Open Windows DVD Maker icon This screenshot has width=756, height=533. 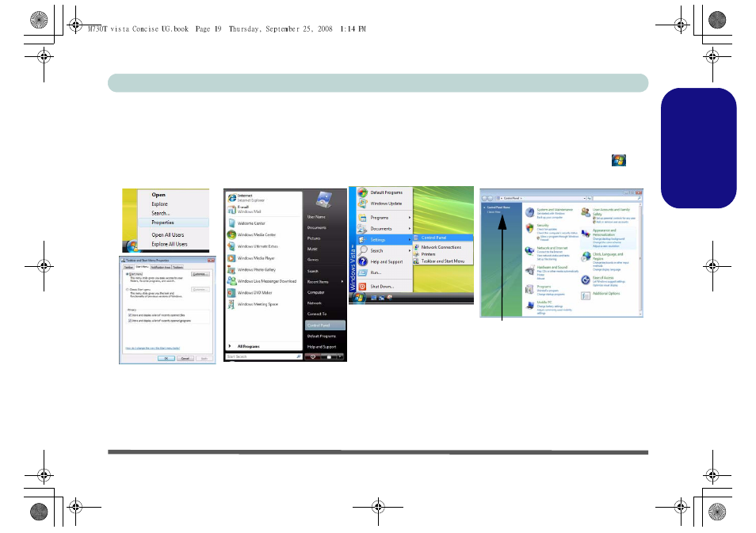pos(232,292)
